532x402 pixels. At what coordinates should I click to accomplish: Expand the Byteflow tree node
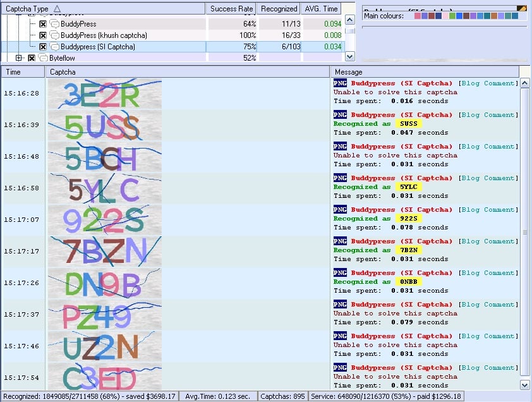click(x=19, y=58)
